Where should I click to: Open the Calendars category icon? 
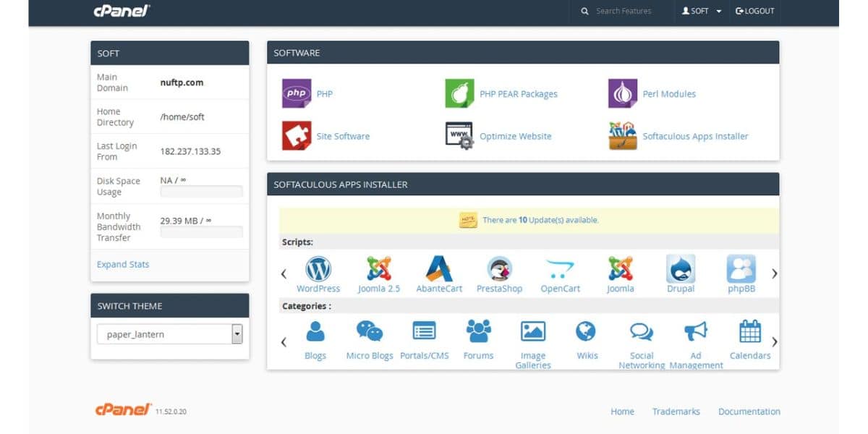(x=750, y=332)
